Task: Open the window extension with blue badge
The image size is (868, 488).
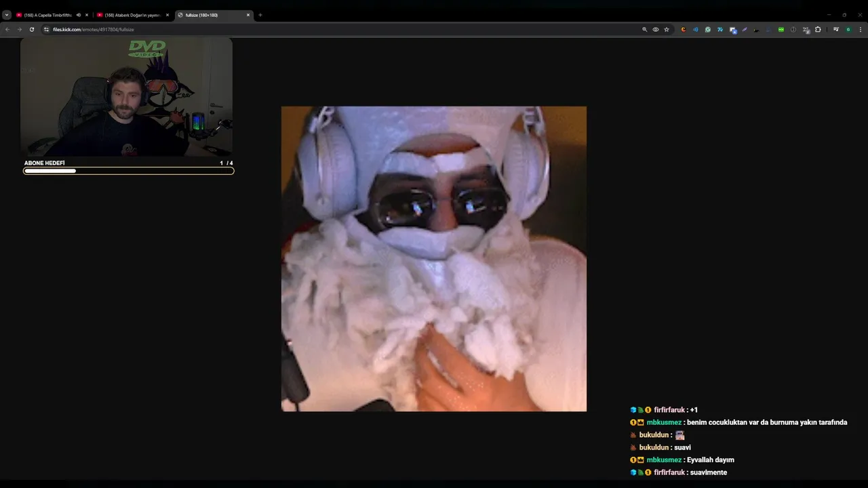Action: (732, 30)
